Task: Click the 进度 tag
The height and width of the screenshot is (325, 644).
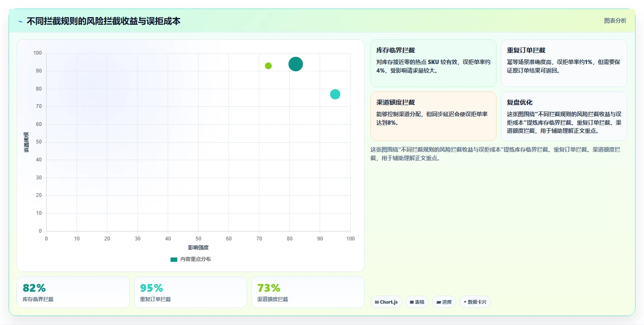Action: click(444, 302)
